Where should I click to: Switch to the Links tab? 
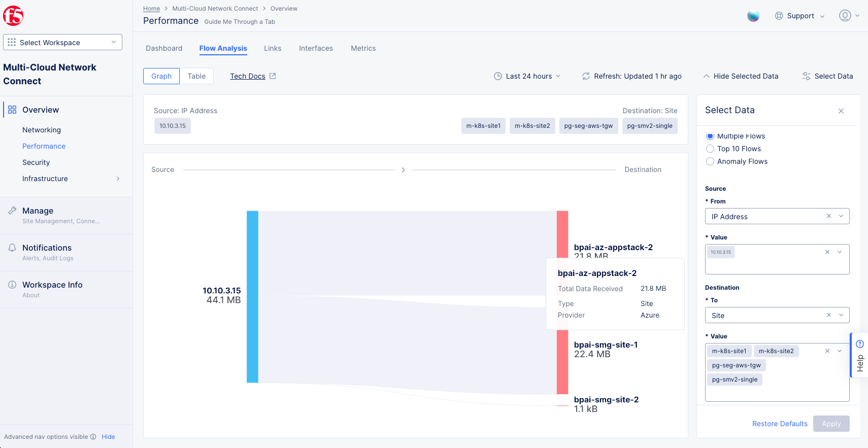273,48
